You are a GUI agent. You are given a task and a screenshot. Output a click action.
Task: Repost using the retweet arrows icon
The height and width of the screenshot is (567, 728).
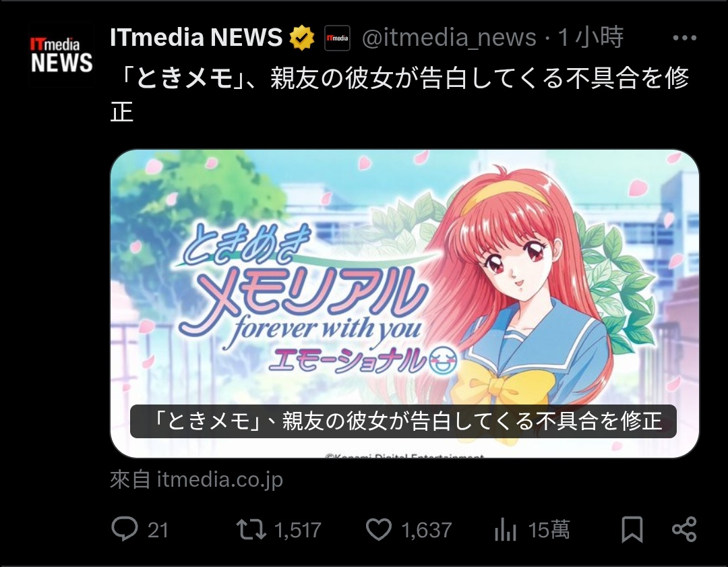click(251, 529)
